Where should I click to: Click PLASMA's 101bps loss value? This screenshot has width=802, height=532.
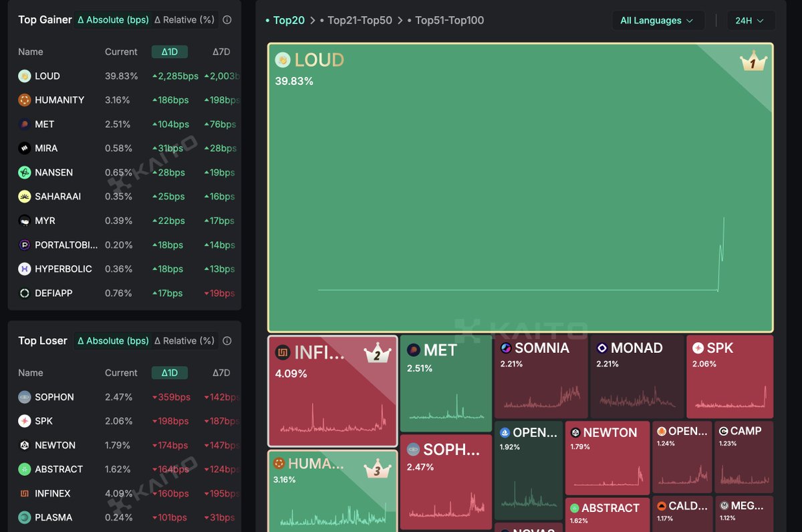point(170,517)
